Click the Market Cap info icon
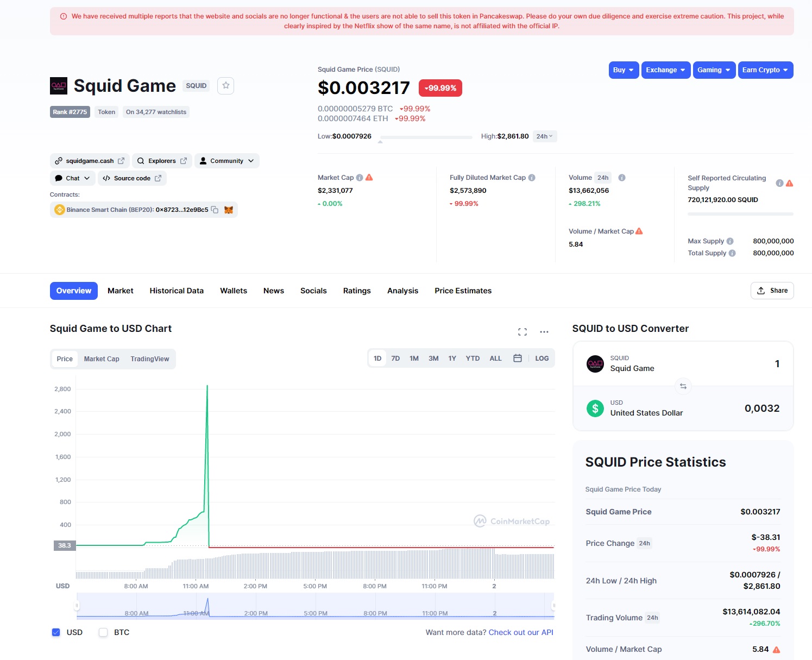Image resolution: width=812 pixels, height=660 pixels. pos(360,178)
